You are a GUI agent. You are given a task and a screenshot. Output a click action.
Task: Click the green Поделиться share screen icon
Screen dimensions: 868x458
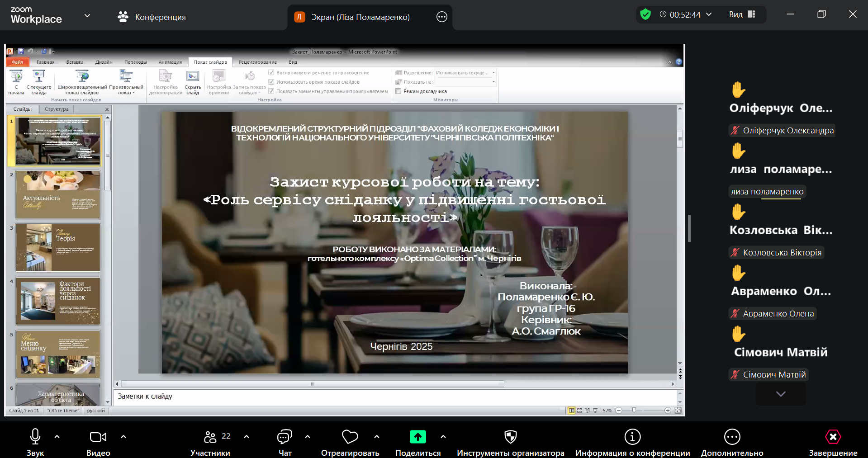[417, 437]
